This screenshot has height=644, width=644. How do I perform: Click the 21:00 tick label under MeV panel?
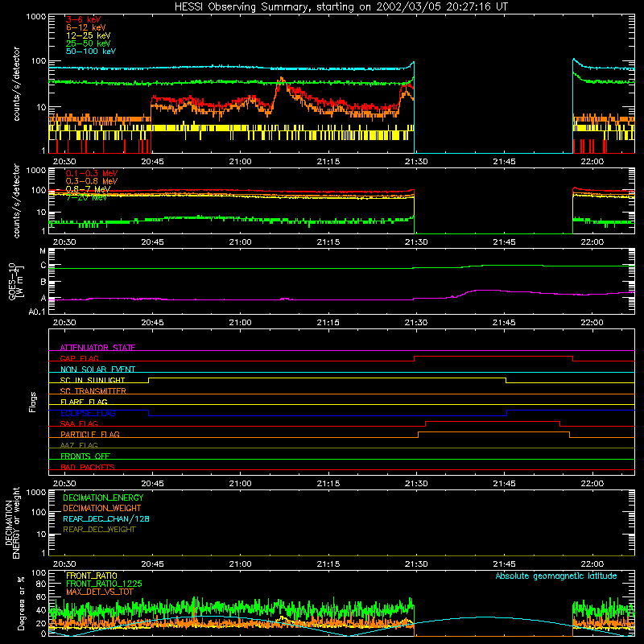click(240, 242)
